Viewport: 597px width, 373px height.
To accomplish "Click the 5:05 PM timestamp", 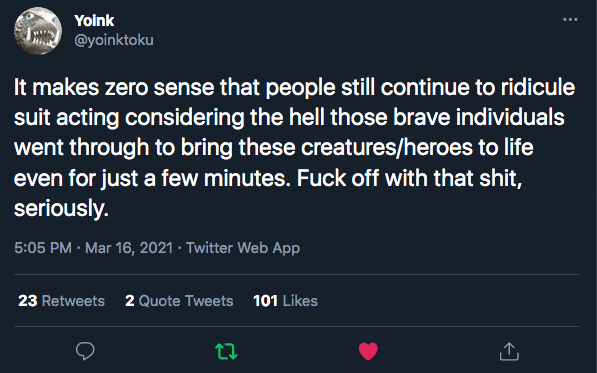I will click(x=43, y=248).
